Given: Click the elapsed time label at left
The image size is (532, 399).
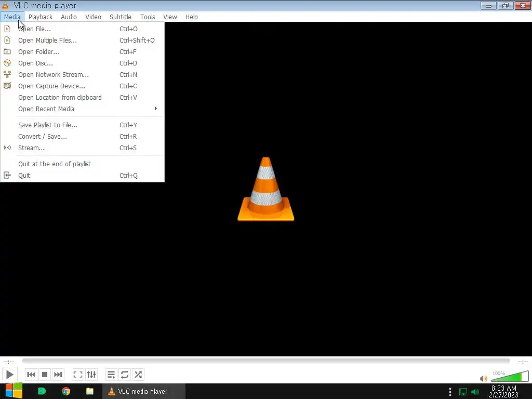Looking at the screenshot, I should (9, 362).
